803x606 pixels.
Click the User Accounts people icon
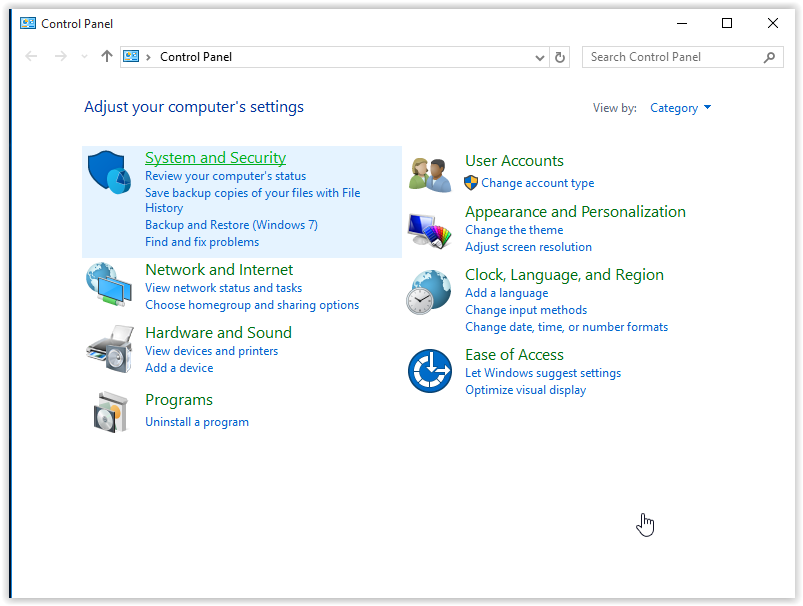[430, 175]
